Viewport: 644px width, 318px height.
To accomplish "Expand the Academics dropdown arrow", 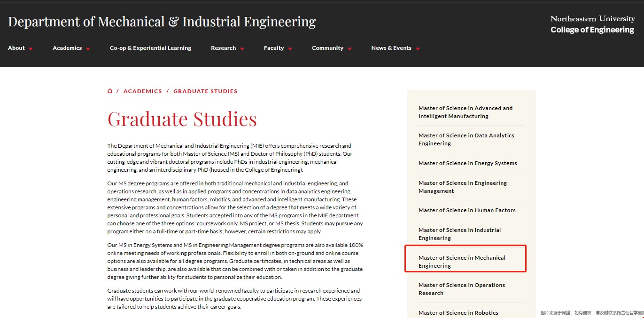I will click(88, 49).
